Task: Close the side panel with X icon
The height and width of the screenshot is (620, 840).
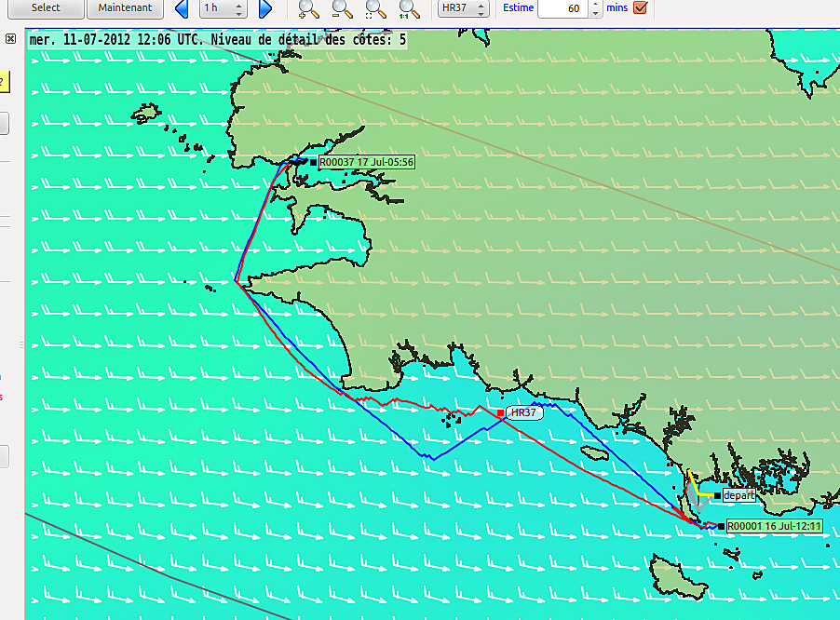Action: (x=11, y=38)
